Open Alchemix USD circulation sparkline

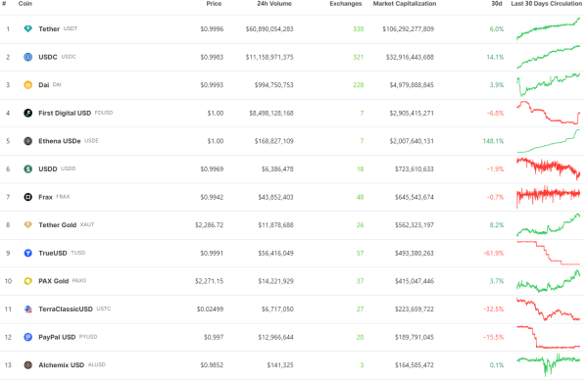point(548,365)
